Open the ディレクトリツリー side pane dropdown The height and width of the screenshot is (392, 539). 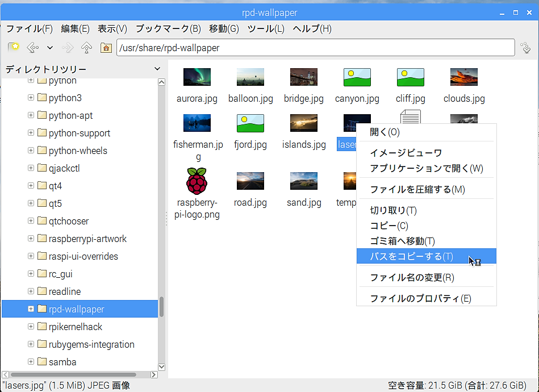(x=157, y=69)
